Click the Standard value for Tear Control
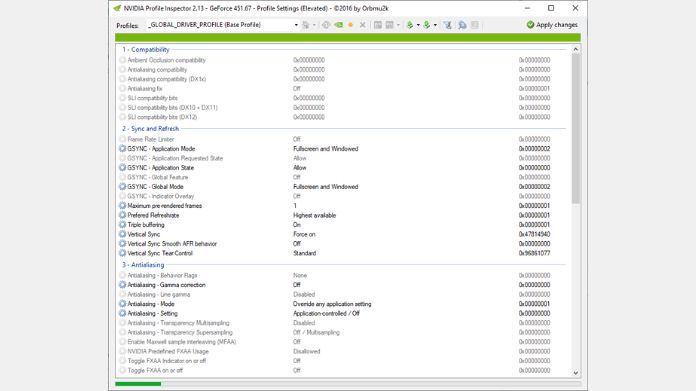Viewport: 696px width, 391px height. pyautogui.click(x=304, y=253)
